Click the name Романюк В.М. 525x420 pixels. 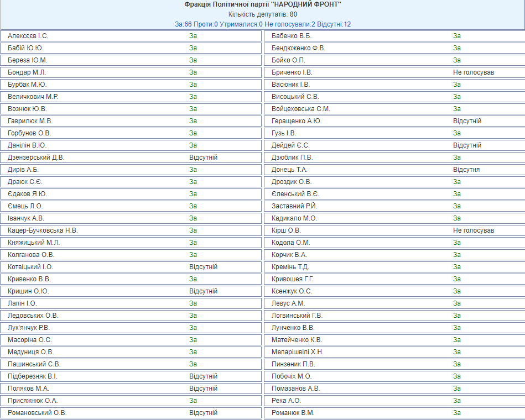(293, 413)
